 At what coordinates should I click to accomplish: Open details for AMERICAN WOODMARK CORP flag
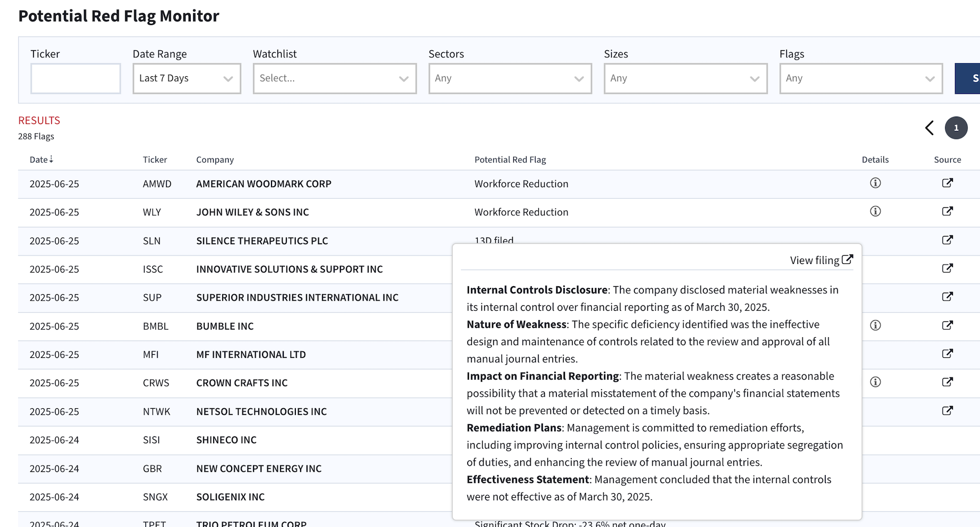[x=875, y=183]
